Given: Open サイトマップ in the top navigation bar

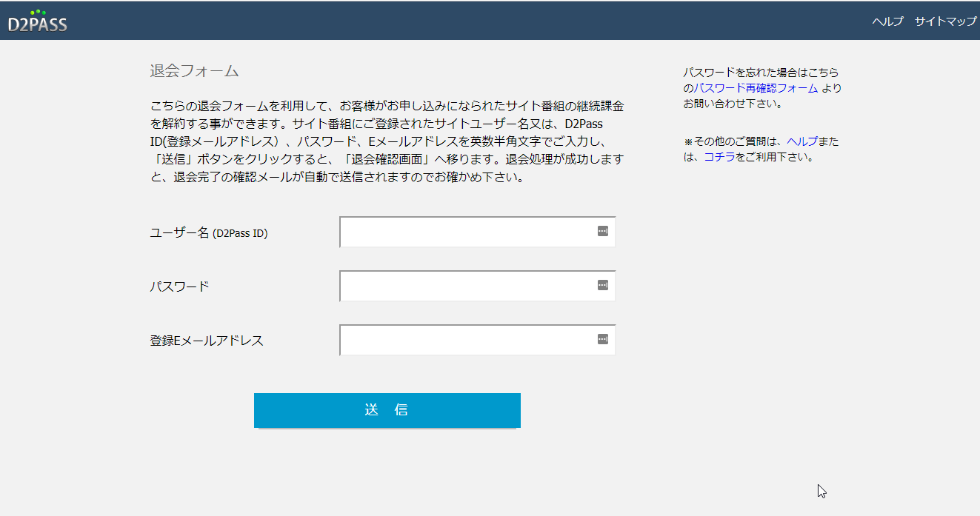Looking at the screenshot, I should pos(945,21).
